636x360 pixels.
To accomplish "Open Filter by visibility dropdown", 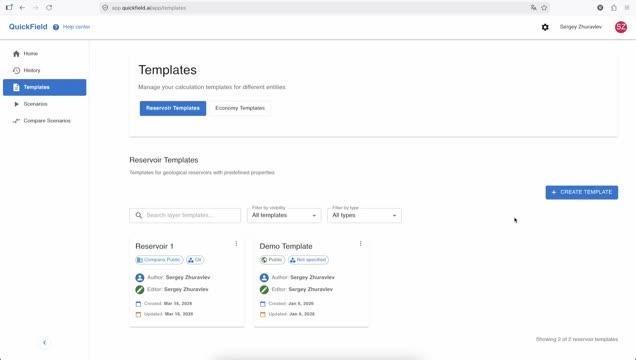I will coord(284,215).
